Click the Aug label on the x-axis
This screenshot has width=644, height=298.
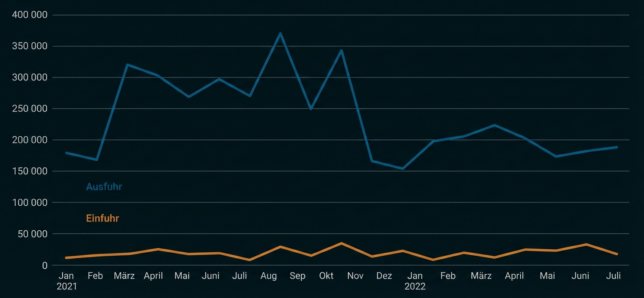click(x=269, y=276)
